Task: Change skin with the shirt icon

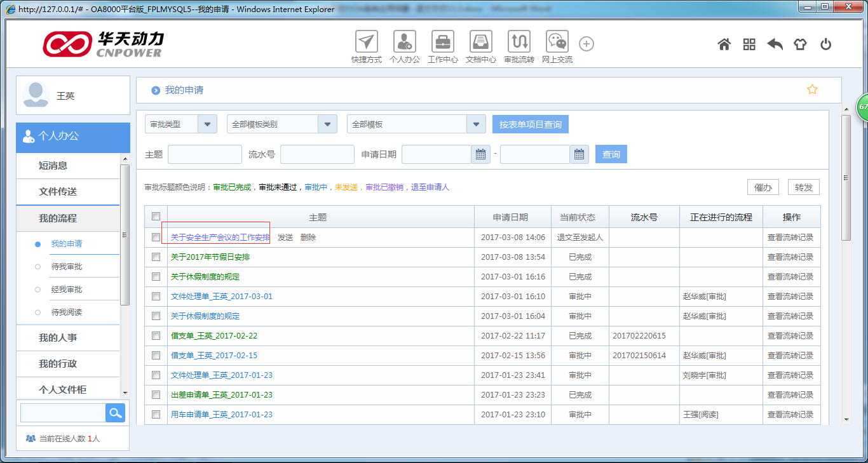Action: point(800,44)
